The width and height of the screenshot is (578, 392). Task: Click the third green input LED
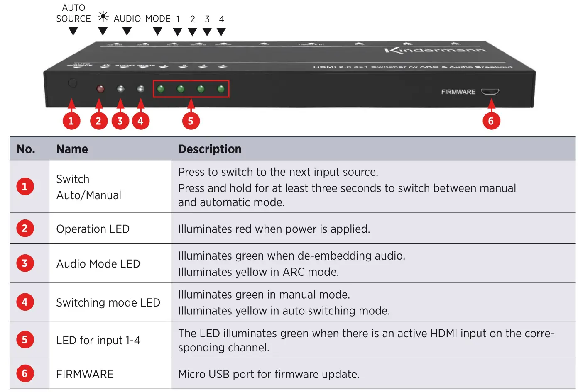pyautogui.click(x=201, y=89)
